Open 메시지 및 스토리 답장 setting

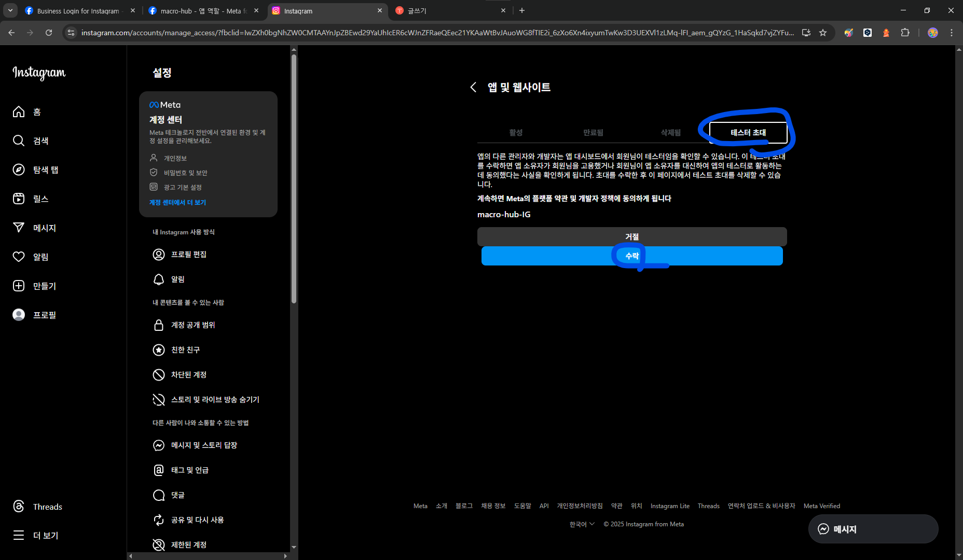(195, 445)
